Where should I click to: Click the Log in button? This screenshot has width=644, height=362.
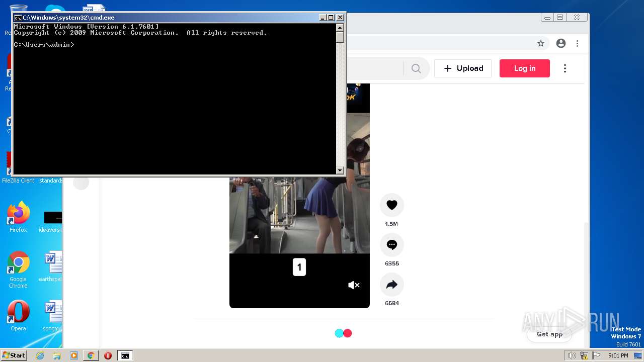pos(525,68)
